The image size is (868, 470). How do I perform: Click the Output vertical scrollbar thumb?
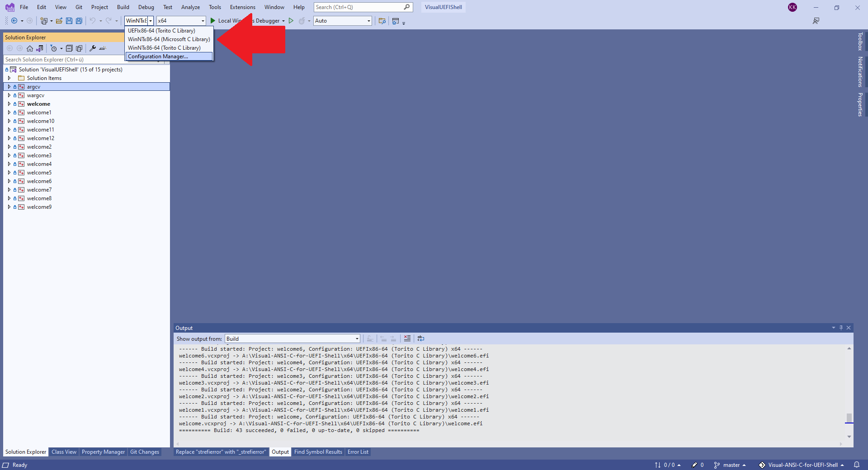point(849,418)
